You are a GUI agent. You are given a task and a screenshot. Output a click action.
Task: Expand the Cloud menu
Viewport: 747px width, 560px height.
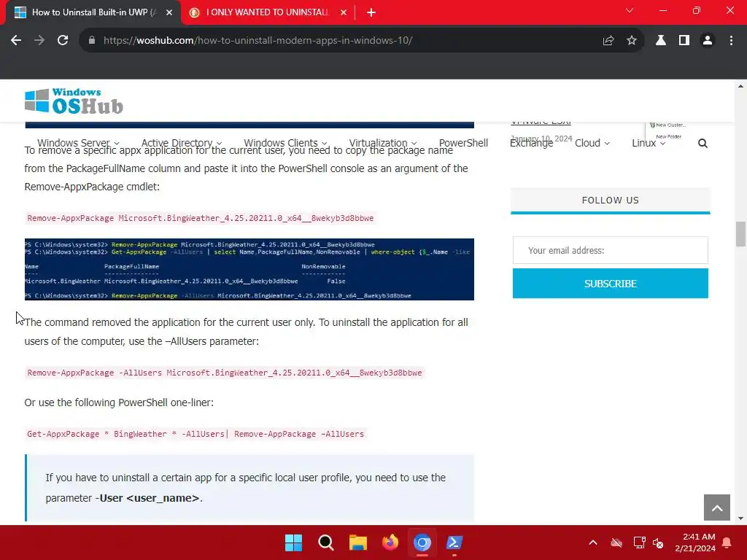pyautogui.click(x=592, y=143)
